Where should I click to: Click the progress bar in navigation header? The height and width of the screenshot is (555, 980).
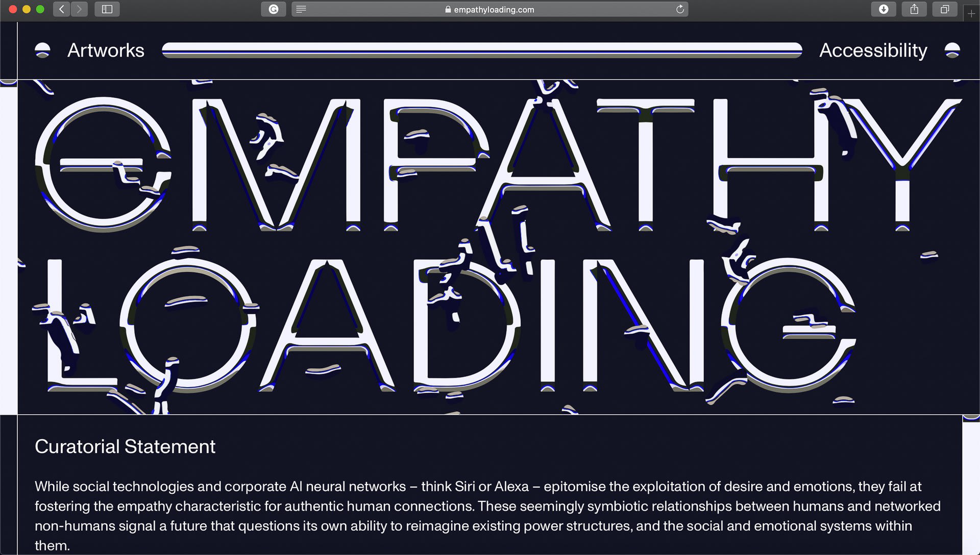(482, 51)
